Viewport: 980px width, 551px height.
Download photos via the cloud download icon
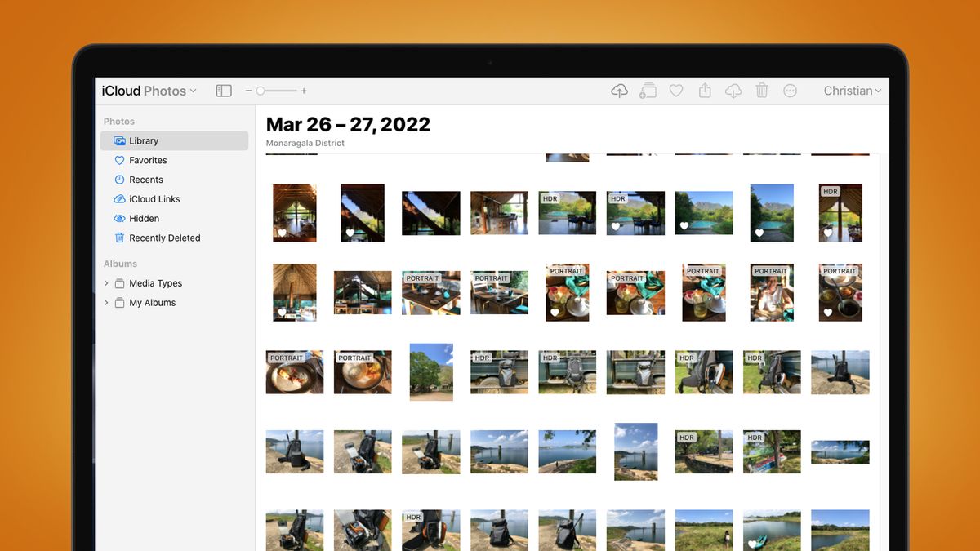(733, 91)
